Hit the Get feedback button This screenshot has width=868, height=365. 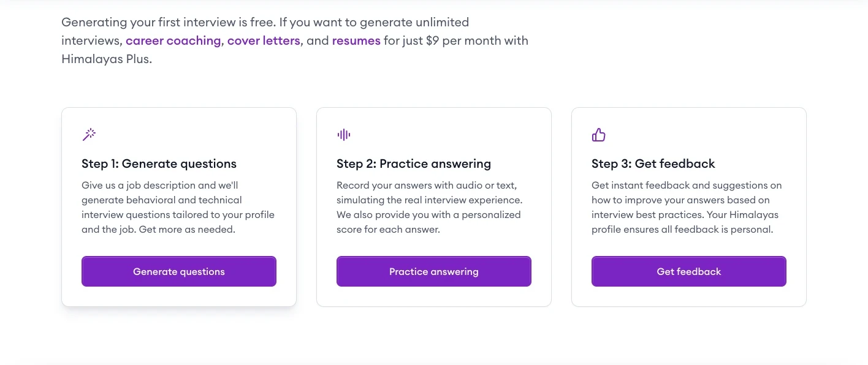688,271
